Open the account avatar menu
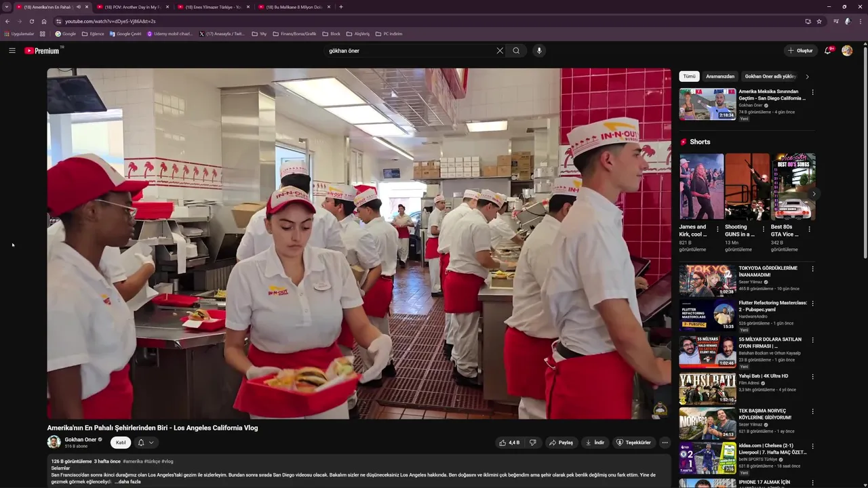This screenshot has height=488, width=868. (x=847, y=51)
